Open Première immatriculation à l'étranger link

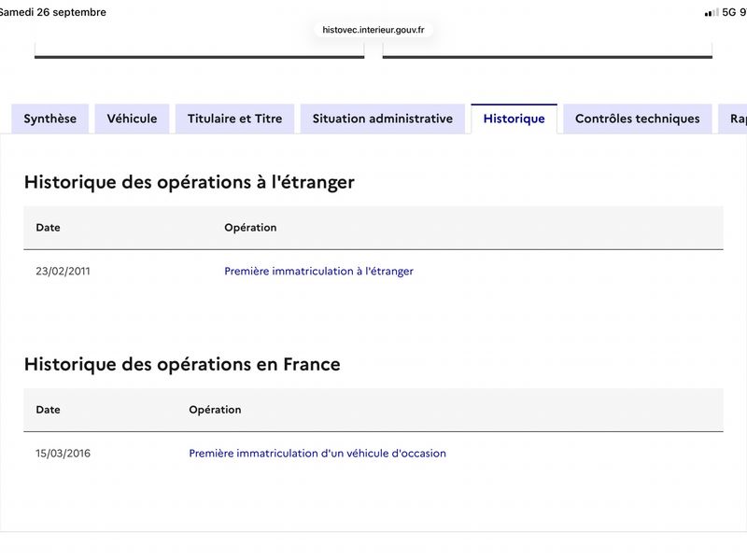(318, 271)
